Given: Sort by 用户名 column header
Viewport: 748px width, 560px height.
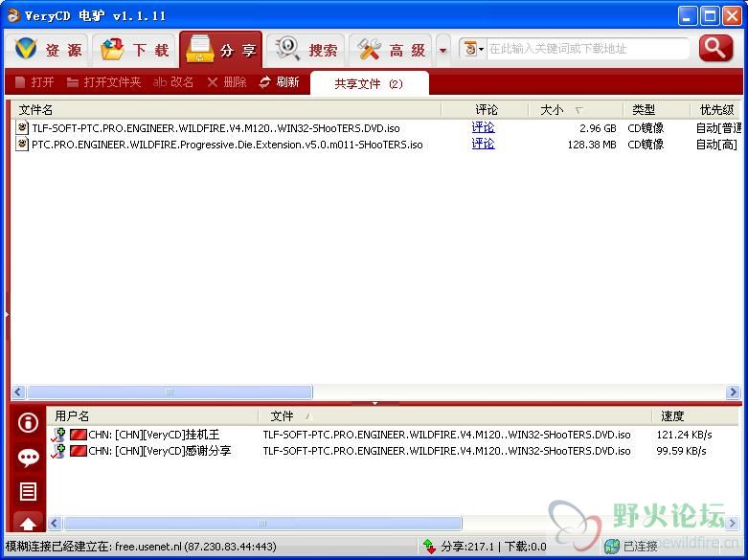Looking at the screenshot, I should click(x=152, y=416).
